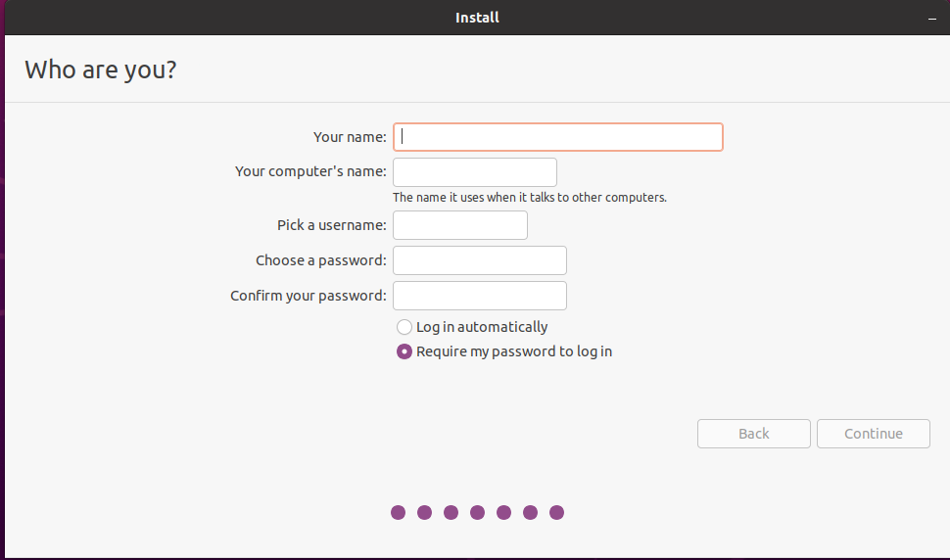The image size is (950, 560).
Task: Click the sixth installer progress dot
Action: pyautogui.click(x=530, y=513)
